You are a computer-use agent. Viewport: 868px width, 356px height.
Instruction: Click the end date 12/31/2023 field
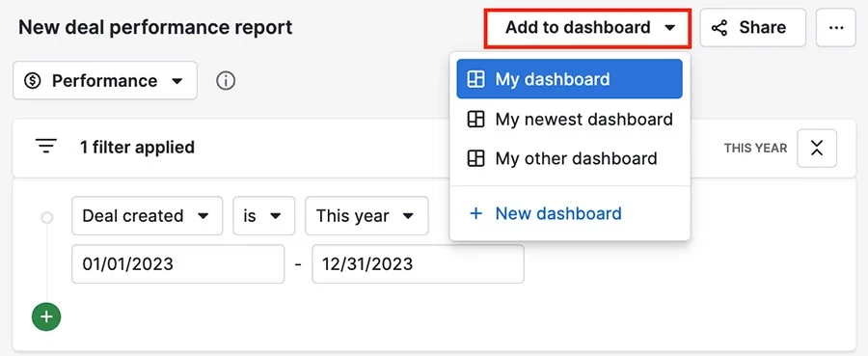418,264
